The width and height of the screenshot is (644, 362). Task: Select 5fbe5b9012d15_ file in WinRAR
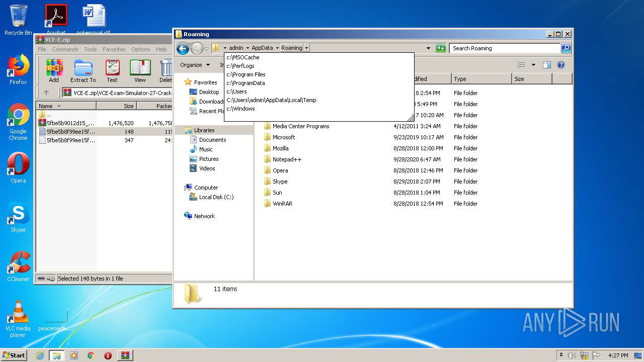tap(70, 123)
